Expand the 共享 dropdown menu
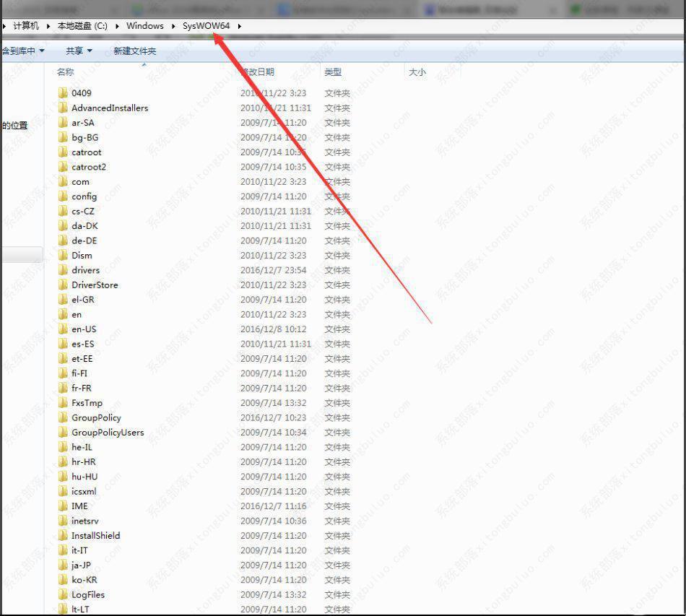This screenshot has width=686, height=616. 77,51
